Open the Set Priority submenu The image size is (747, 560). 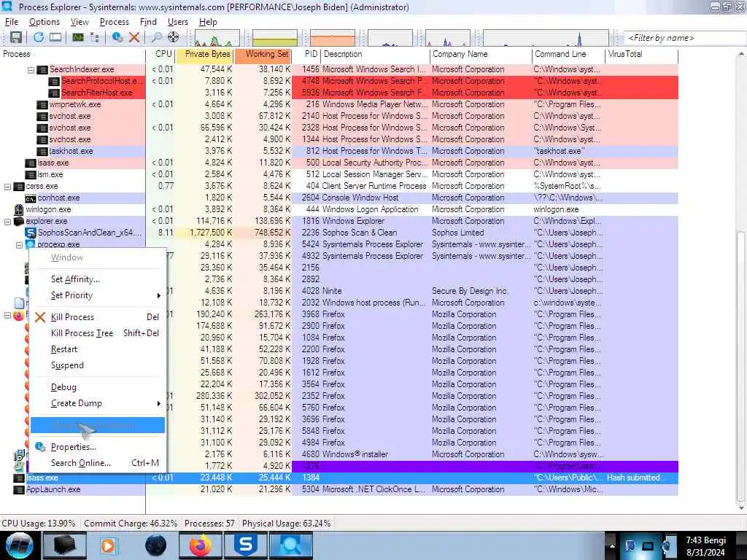[98, 295]
